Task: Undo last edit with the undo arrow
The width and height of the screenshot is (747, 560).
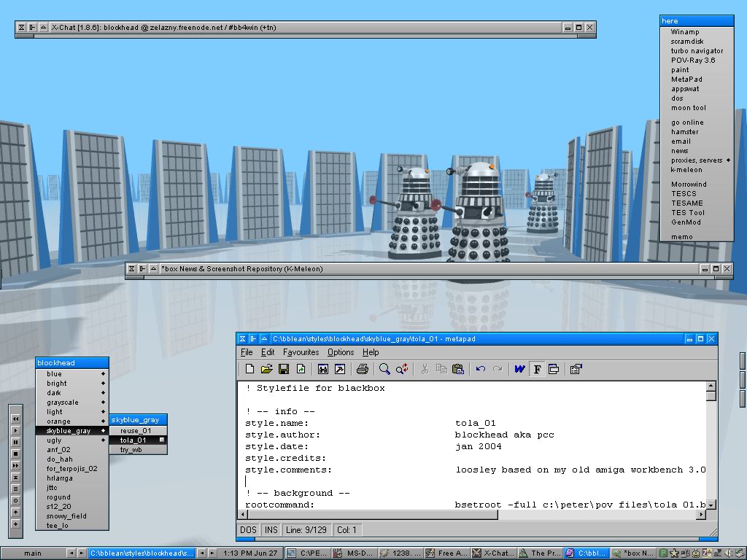Action: [480, 369]
